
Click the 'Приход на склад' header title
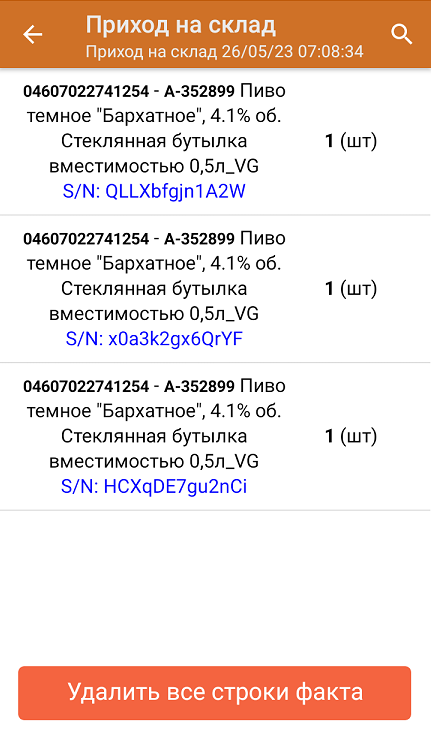pos(181,25)
